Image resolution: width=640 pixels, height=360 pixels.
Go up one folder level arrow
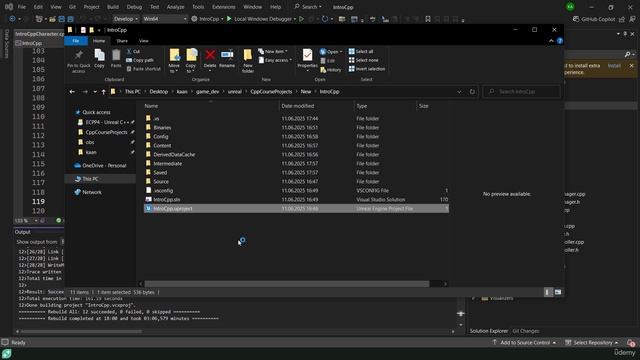(104, 92)
